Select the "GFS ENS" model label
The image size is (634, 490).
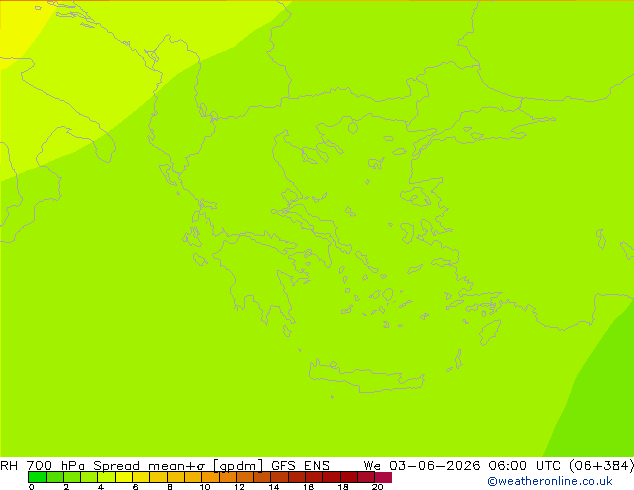pyautogui.click(x=300, y=466)
